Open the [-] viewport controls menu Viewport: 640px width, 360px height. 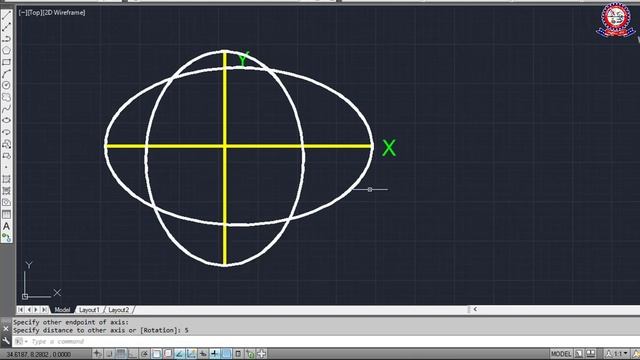pyautogui.click(x=22, y=13)
